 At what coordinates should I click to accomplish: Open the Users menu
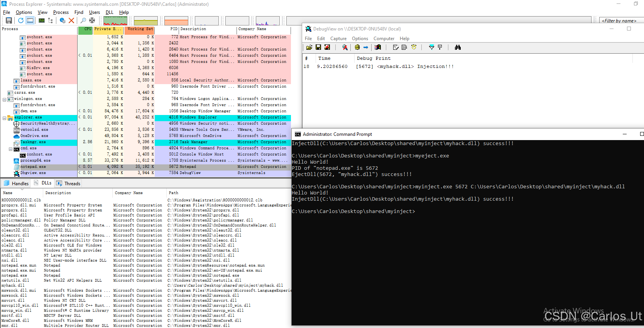95,12
